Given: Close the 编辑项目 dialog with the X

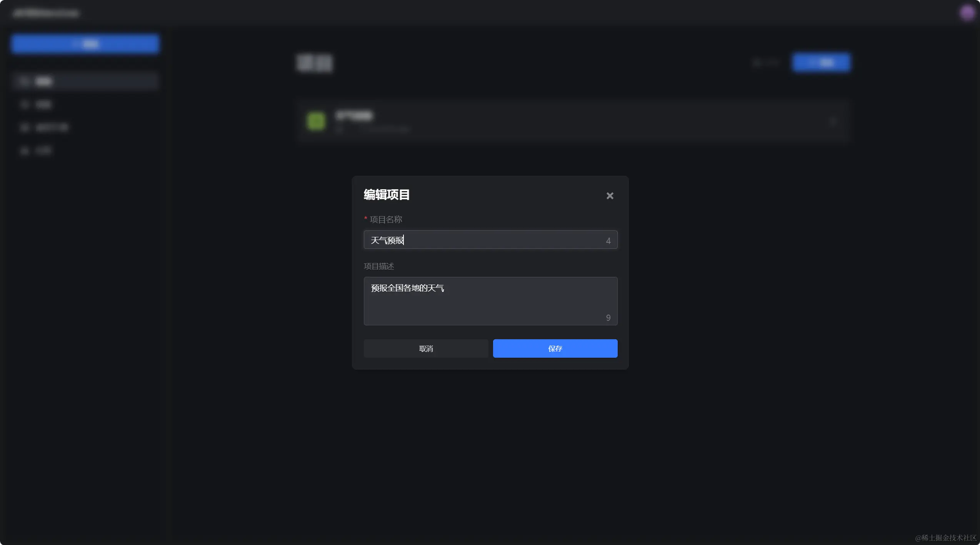Looking at the screenshot, I should (610, 196).
